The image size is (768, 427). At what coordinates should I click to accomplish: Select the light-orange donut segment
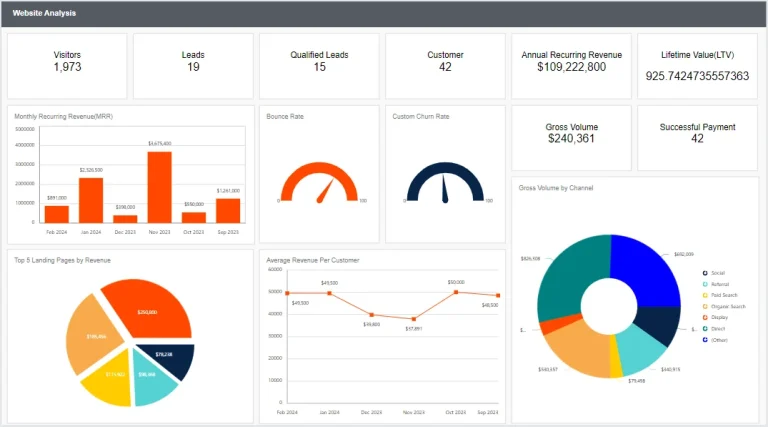(x=578, y=350)
